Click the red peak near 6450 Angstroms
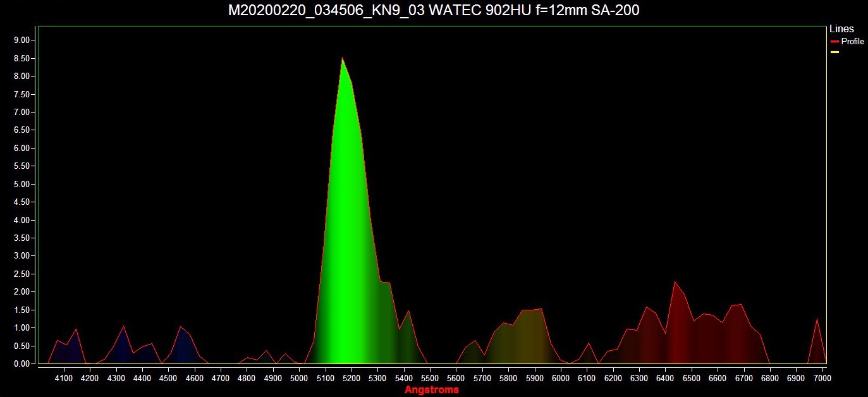 [675, 283]
